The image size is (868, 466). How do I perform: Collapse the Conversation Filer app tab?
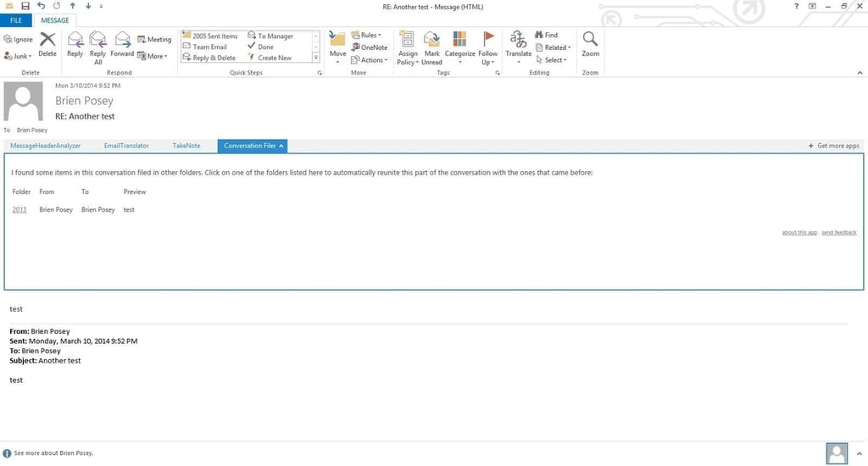click(x=253, y=146)
